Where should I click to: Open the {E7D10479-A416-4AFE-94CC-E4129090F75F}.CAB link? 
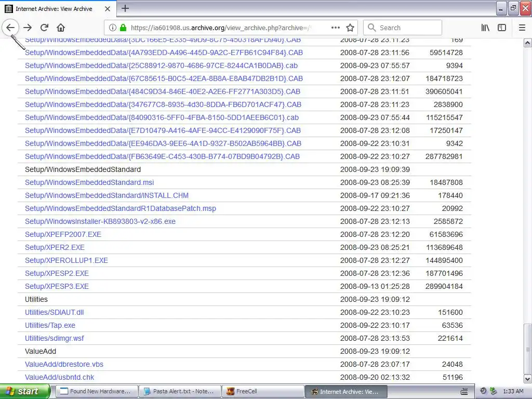coord(163,130)
